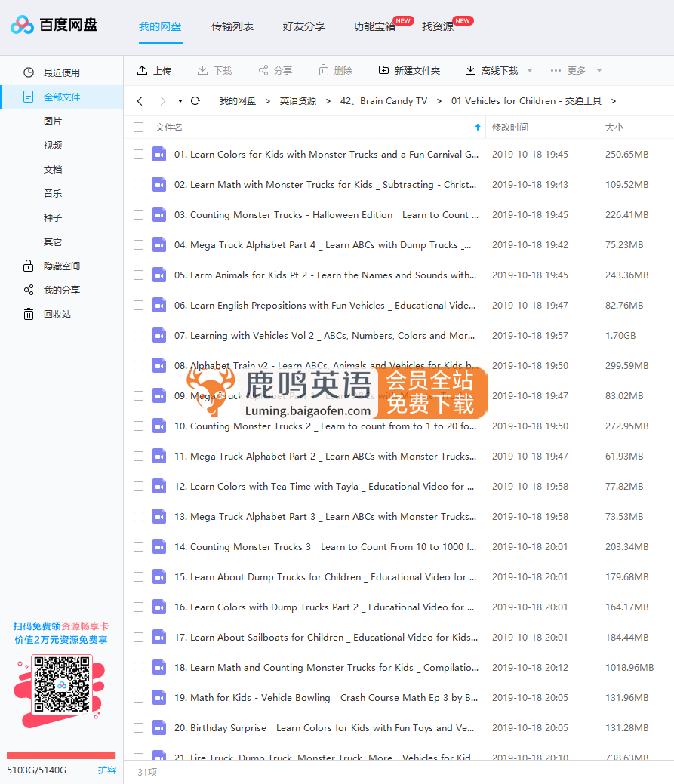
Task: Open file 14. Counting Monster Trucks 3
Action: 325,546
